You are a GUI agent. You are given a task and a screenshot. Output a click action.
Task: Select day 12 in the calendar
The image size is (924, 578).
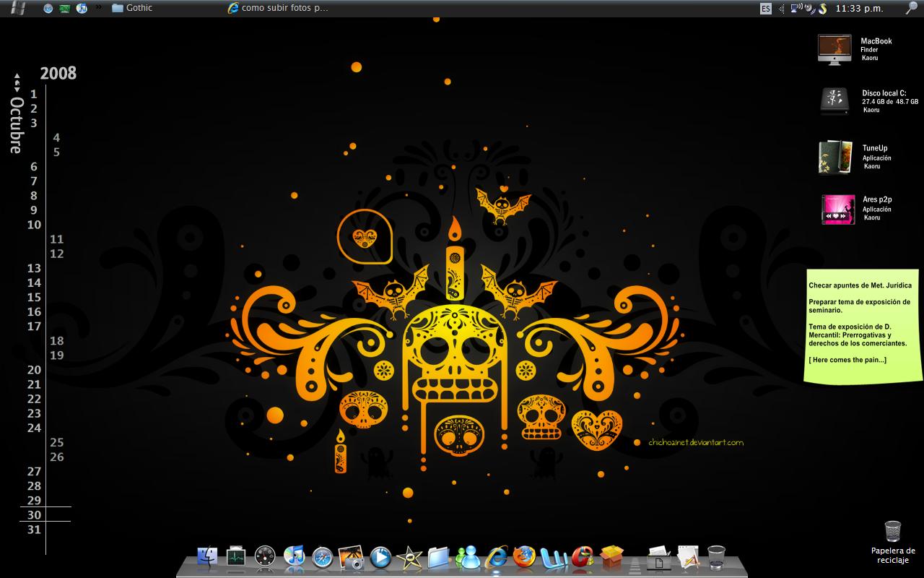coord(57,254)
